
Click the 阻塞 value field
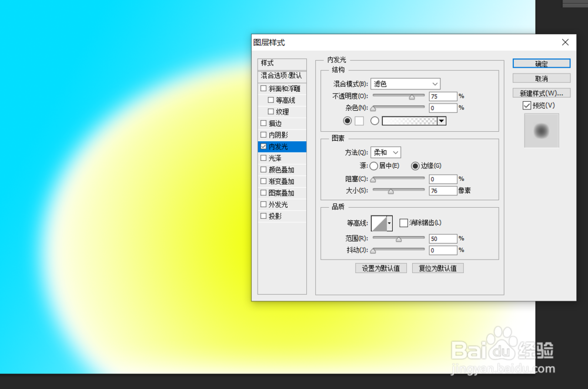[443, 179]
